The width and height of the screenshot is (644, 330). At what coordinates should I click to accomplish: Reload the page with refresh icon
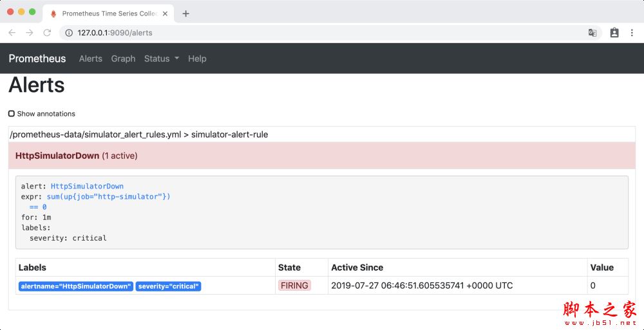46,33
